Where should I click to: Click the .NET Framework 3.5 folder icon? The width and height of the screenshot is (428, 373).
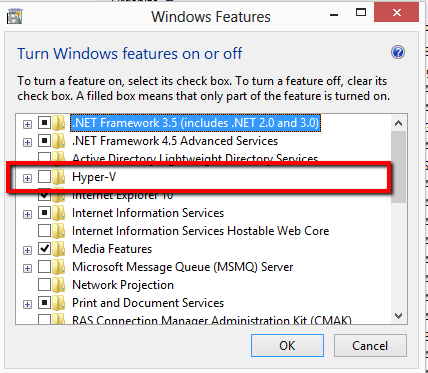[x=59, y=123]
